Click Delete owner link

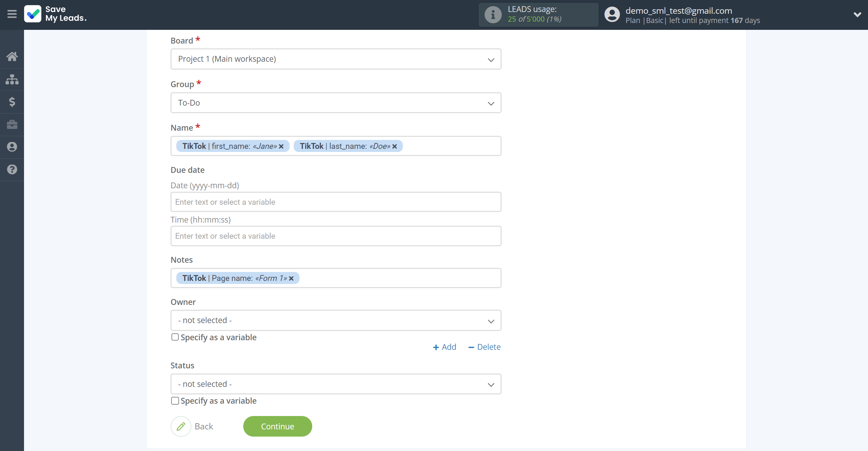(484, 347)
